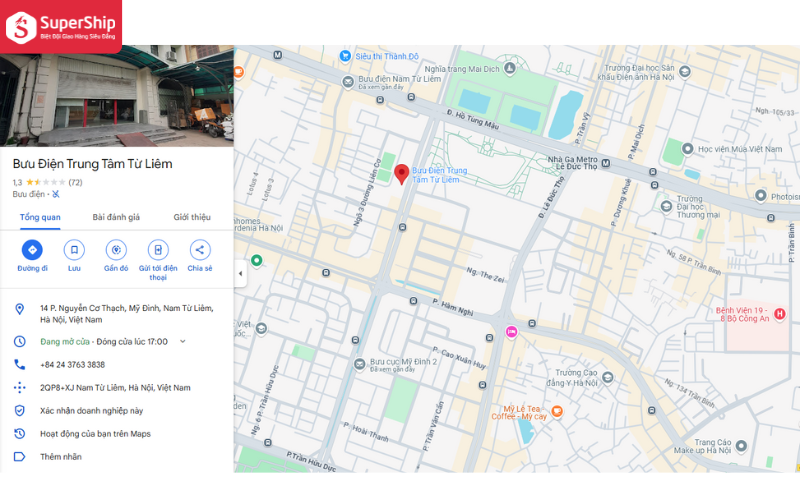Click the pink hotel marker near Hàm Nghi
The width and height of the screenshot is (800, 500).
[x=511, y=332]
